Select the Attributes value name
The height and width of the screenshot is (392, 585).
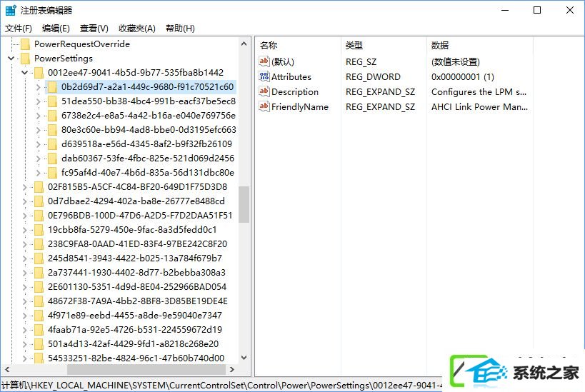291,77
